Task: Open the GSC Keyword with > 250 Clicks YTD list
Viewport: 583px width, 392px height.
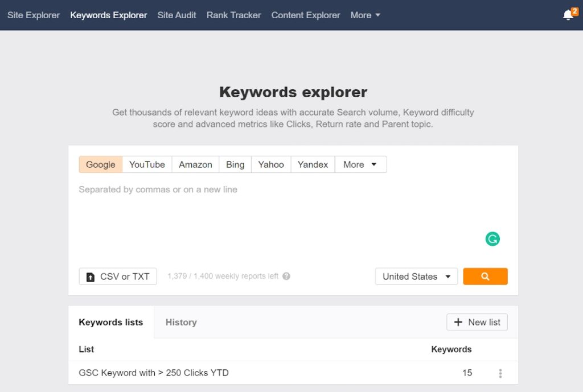Action: coord(154,373)
